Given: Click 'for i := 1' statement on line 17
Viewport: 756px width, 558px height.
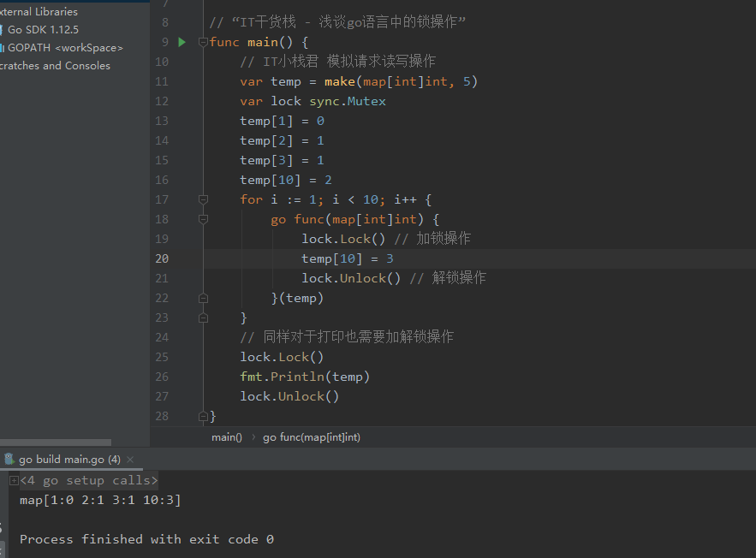Looking at the screenshot, I should coord(278,199).
